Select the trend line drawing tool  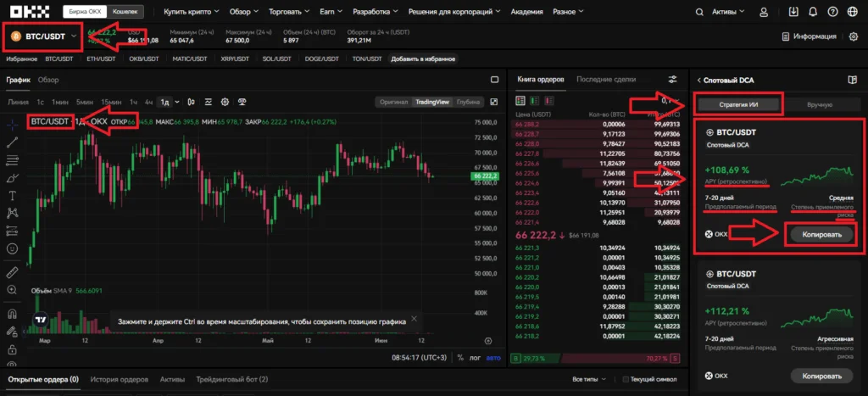12,142
